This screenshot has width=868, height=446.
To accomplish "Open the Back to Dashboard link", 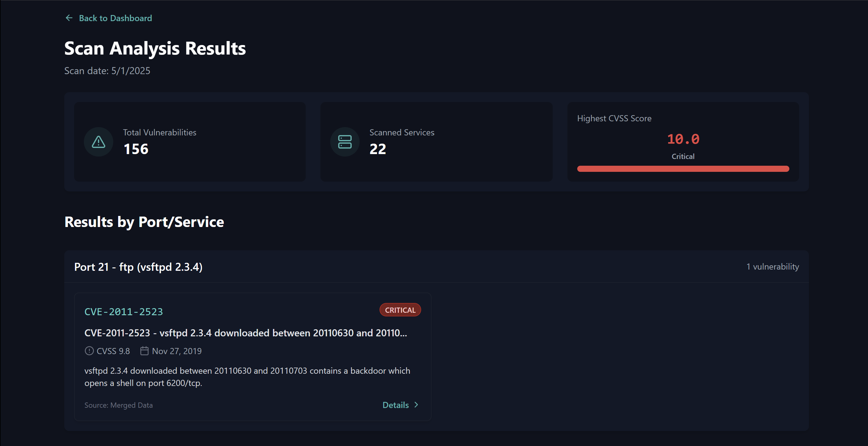I will point(116,18).
